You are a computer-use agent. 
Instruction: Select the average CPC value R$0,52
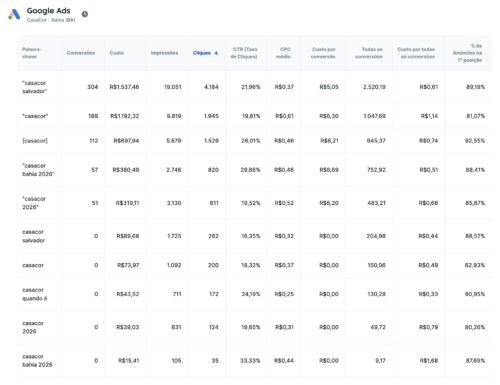[284, 203]
